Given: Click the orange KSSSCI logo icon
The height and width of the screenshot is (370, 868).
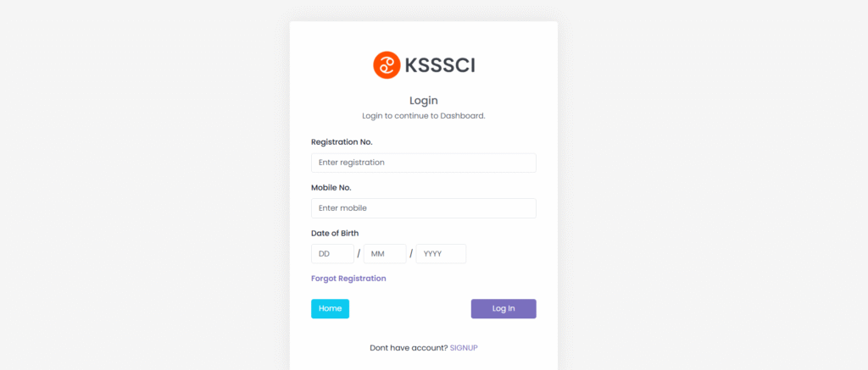Looking at the screenshot, I should pyautogui.click(x=387, y=65).
